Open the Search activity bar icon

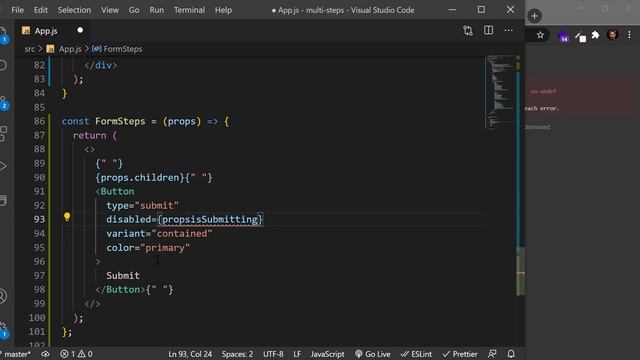pos(3,65)
